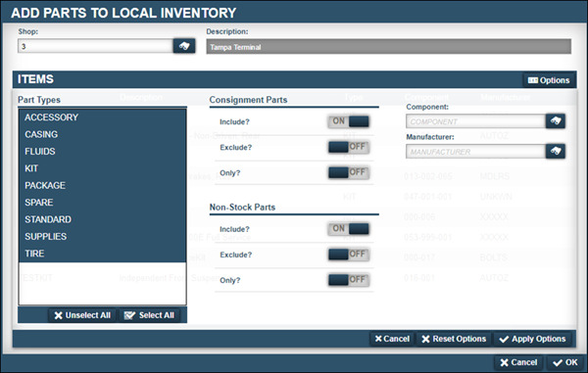The width and height of the screenshot is (588, 373).
Task: Open the Component lookup binoculars icon
Action: [x=556, y=121]
